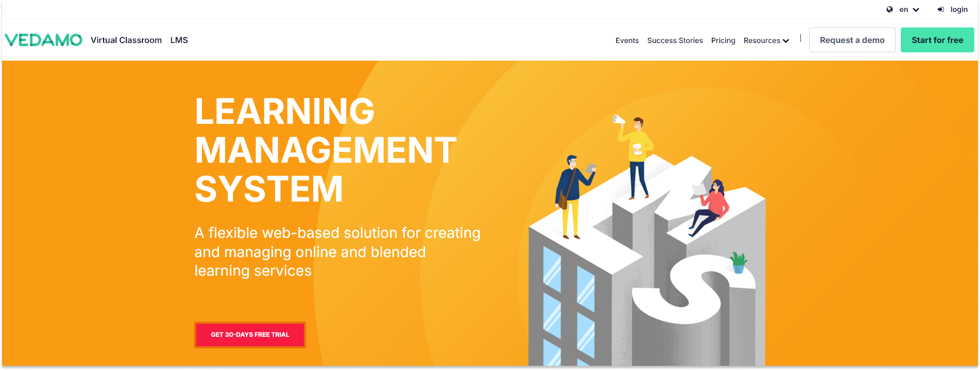This screenshot has width=980, height=370.
Task: Select LMS in the navigation
Action: 179,40
